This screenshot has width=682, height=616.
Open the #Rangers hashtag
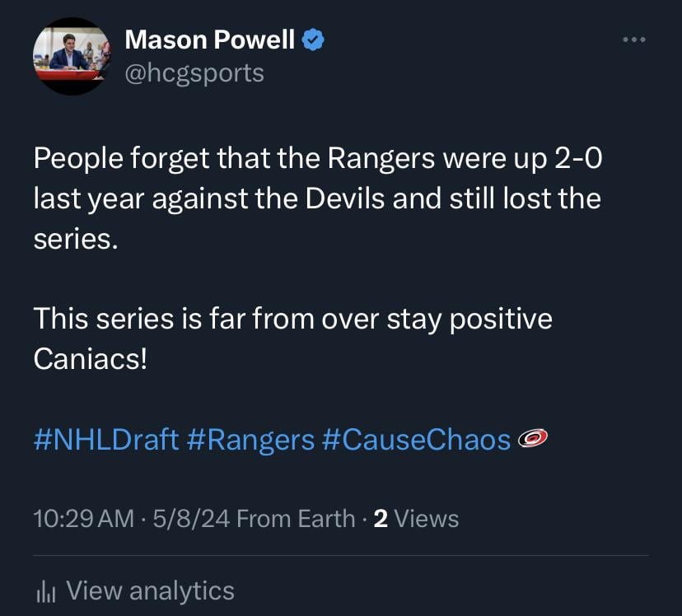250,439
